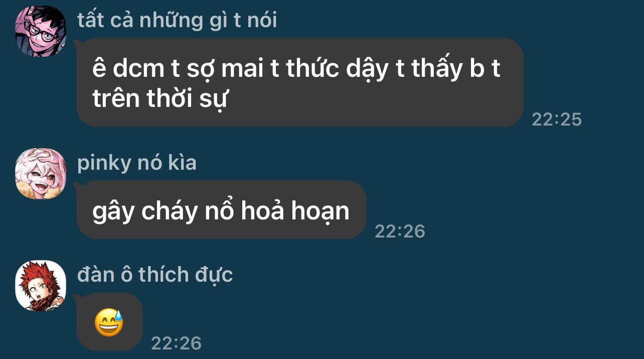This screenshot has height=359, width=644.
Task: Open sender name "đàn ô thích đực"
Action: (x=155, y=275)
